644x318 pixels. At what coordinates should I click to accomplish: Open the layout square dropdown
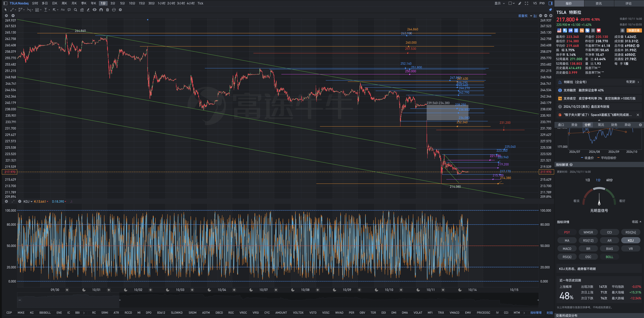[x=512, y=3]
